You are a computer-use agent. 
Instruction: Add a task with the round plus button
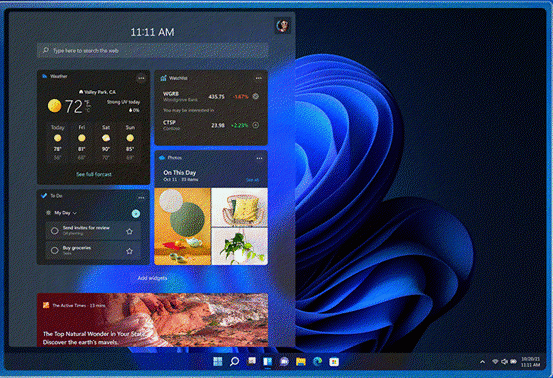pyautogui.click(x=136, y=213)
